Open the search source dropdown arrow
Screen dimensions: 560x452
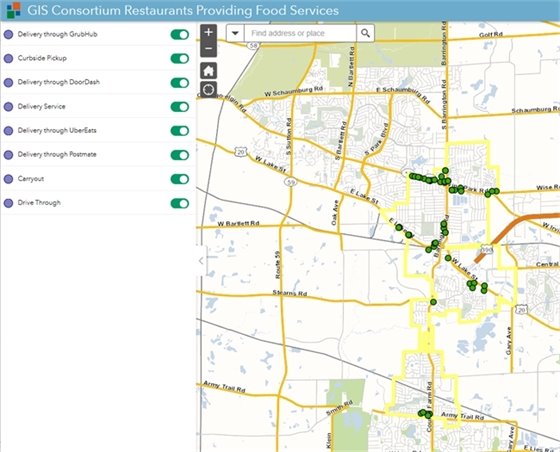[x=235, y=33]
